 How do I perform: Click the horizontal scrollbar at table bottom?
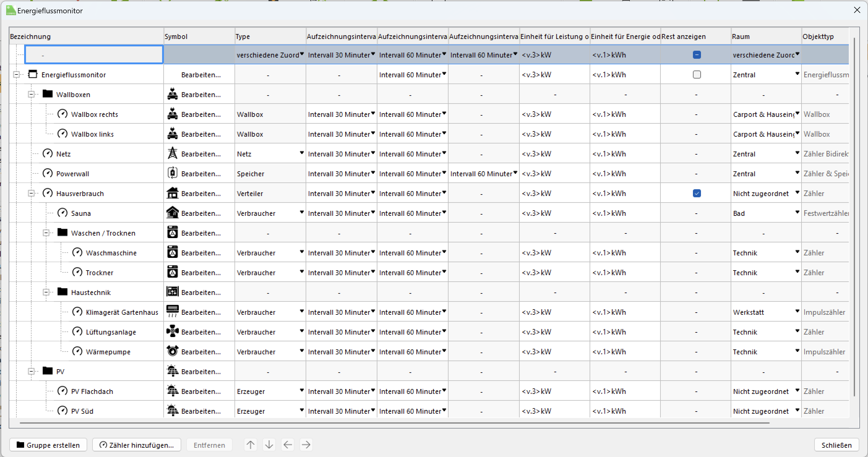pos(394,423)
